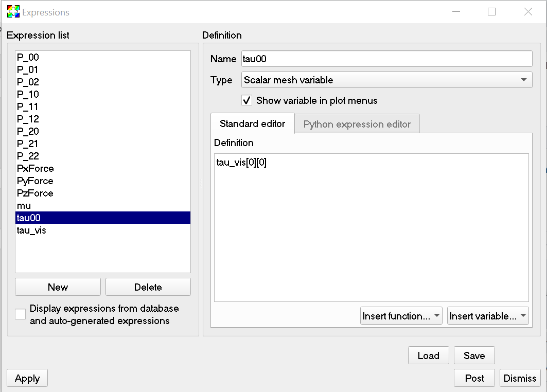
Task: Click the Apply button
Action: pos(27,378)
